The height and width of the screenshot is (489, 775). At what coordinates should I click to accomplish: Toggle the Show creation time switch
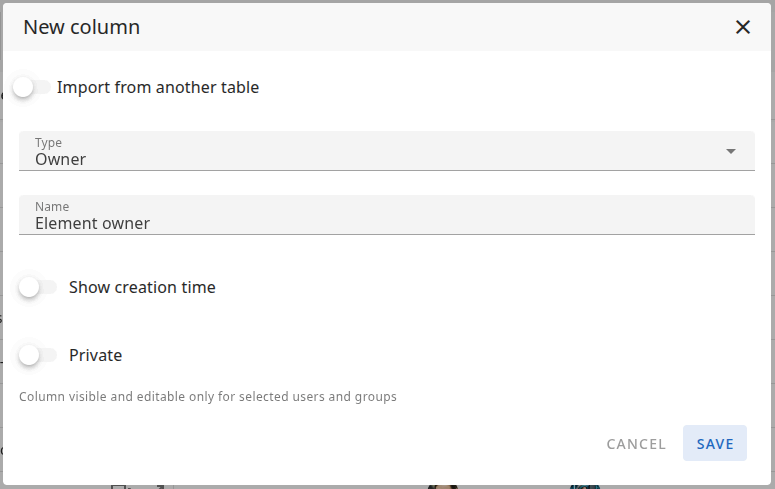click(x=37, y=287)
